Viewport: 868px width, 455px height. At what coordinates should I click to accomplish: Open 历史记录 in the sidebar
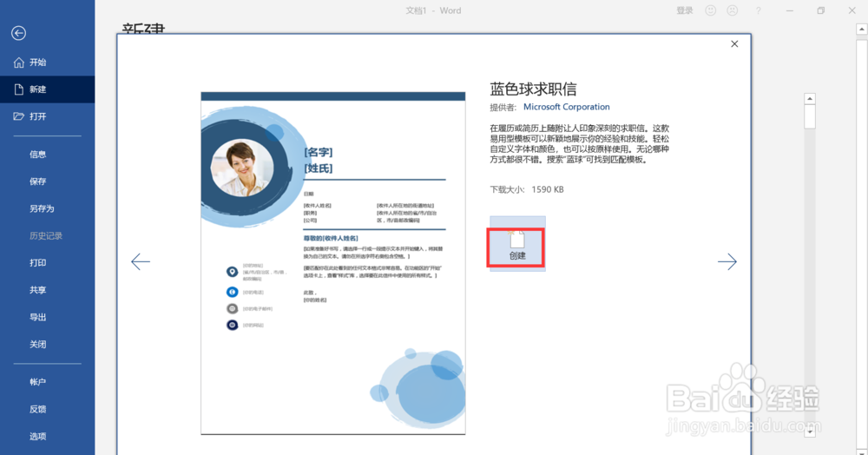47,236
